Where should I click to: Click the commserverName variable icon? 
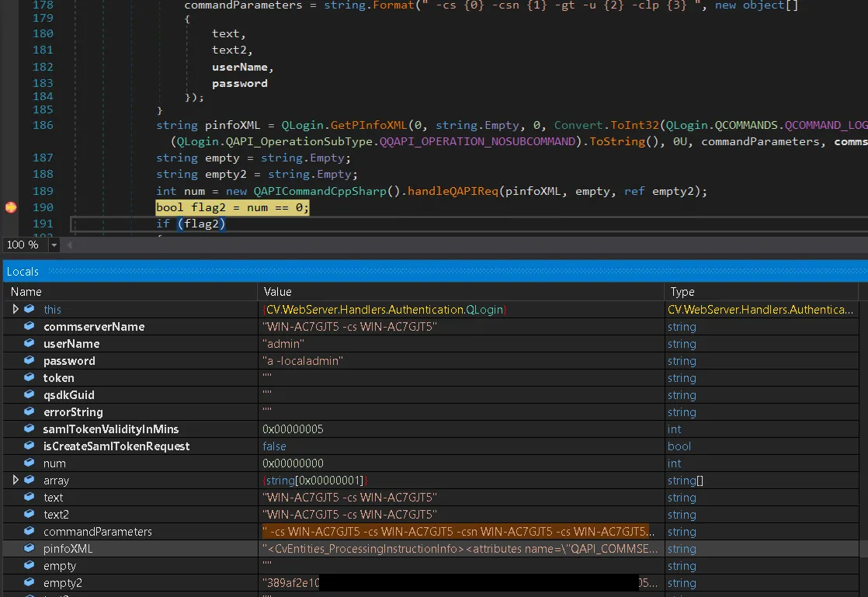coord(30,327)
